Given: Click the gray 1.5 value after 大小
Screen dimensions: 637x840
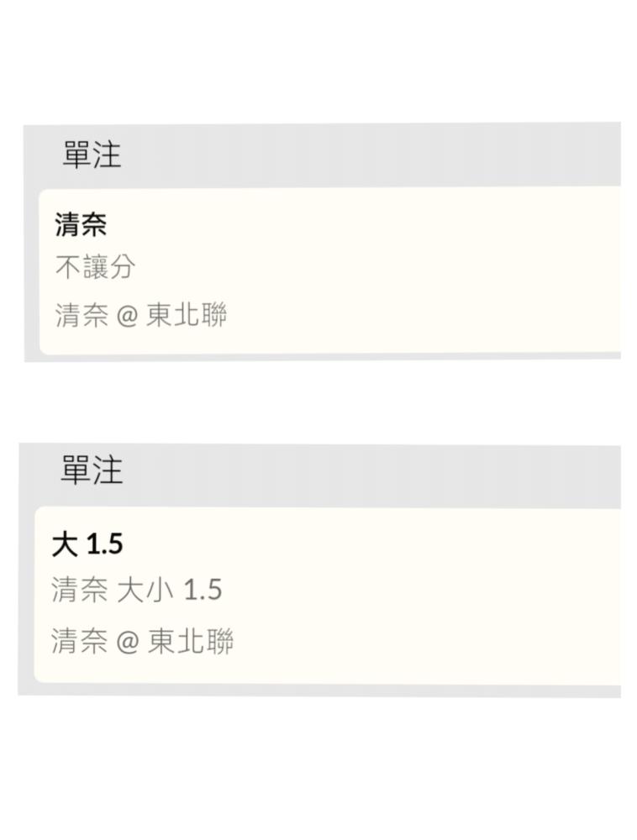Looking at the screenshot, I should (x=203, y=590).
